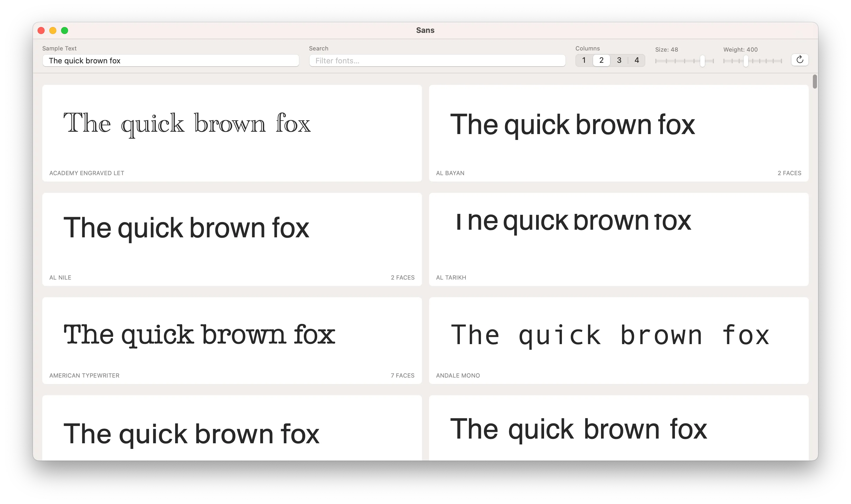
Task: Click '2 FACES' on the Al Bayan card
Action: coord(789,173)
